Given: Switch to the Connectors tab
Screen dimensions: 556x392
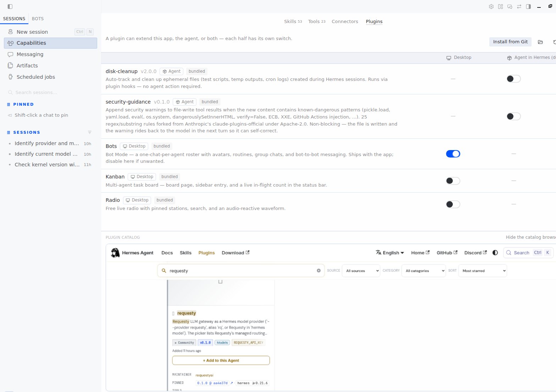Looking at the screenshot, I should (345, 22).
